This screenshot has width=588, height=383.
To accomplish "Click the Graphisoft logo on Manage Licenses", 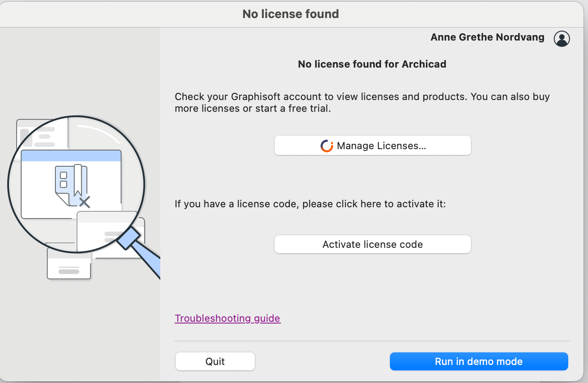I will 327,146.
